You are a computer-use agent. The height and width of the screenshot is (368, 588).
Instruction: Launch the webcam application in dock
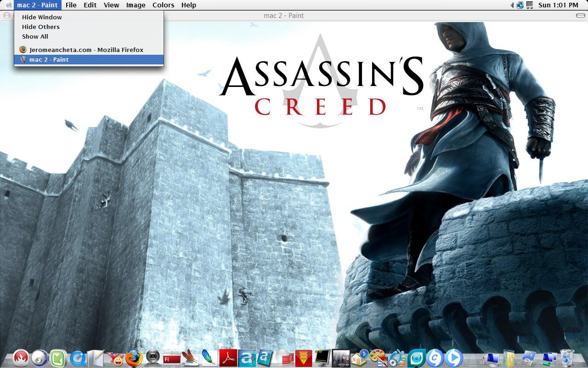coord(153,358)
